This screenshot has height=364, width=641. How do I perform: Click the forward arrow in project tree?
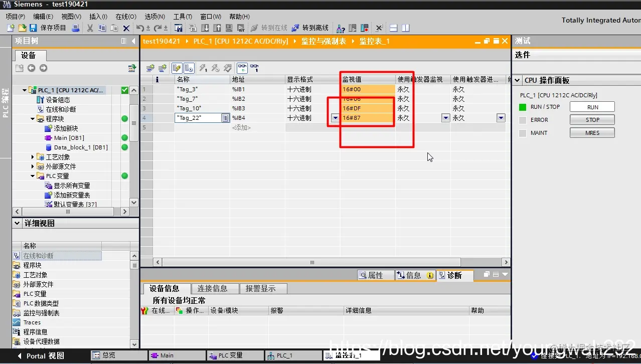point(43,68)
